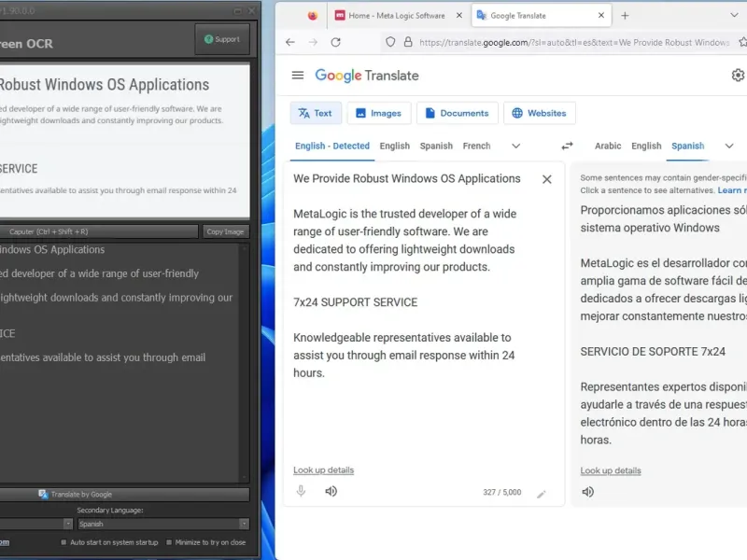The image size is (747, 560).
Task: Clear the source text with X
Action: point(547,179)
